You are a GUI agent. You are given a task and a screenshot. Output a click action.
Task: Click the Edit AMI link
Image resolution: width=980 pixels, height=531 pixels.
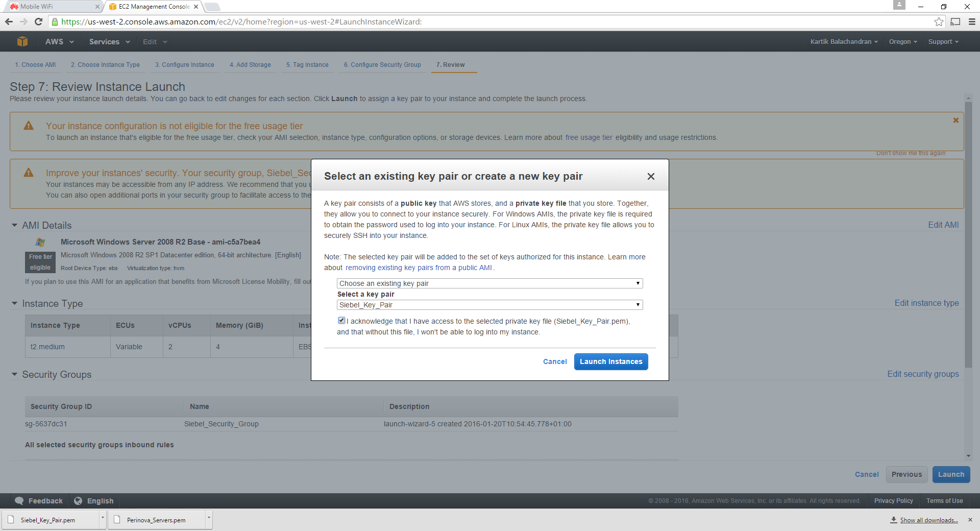(943, 225)
